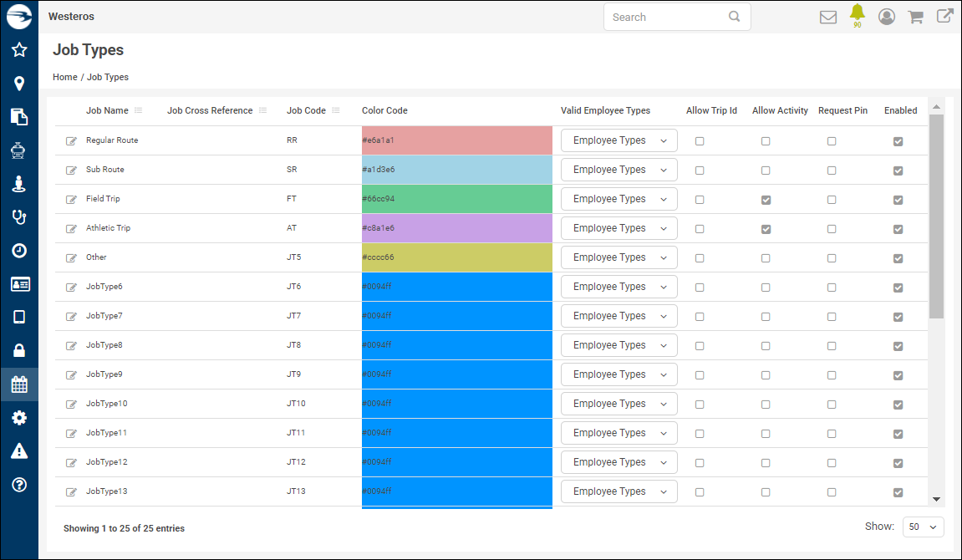Open Job Code column filter icon

point(336,110)
